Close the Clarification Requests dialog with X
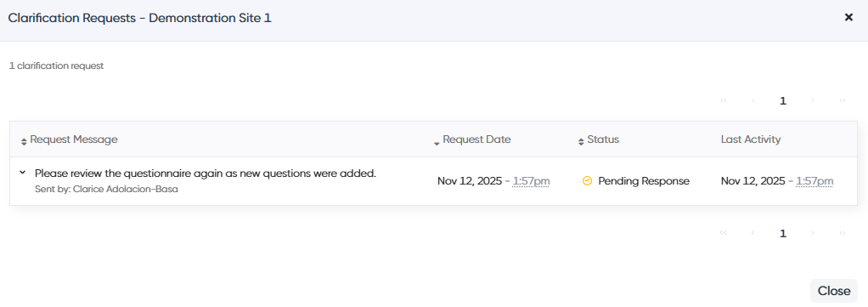Viewport: 868px width, 307px height. coord(848,18)
